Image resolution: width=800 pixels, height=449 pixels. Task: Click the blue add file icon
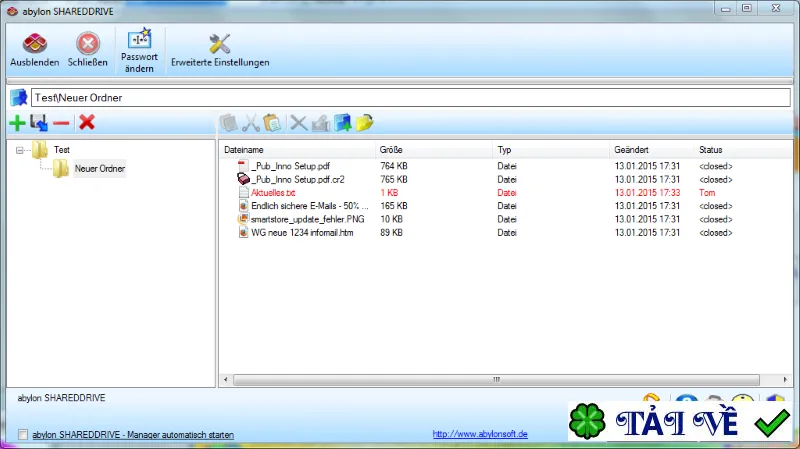tap(343, 123)
